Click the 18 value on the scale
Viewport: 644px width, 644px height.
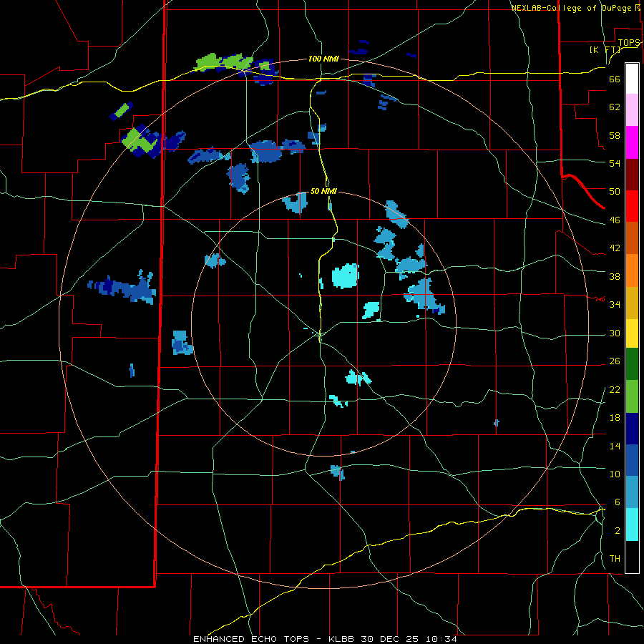pyautogui.click(x=615, y=418)
